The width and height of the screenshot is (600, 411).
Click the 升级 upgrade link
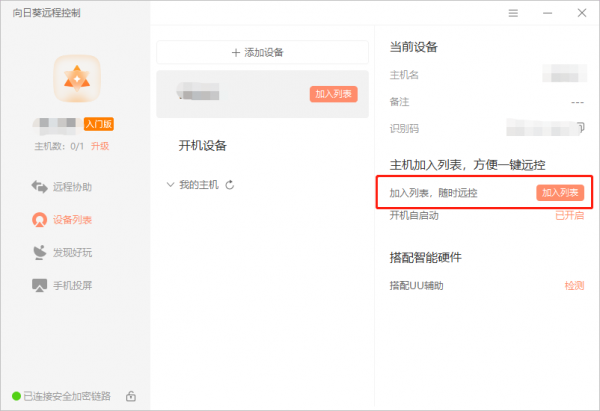[100, 146]
